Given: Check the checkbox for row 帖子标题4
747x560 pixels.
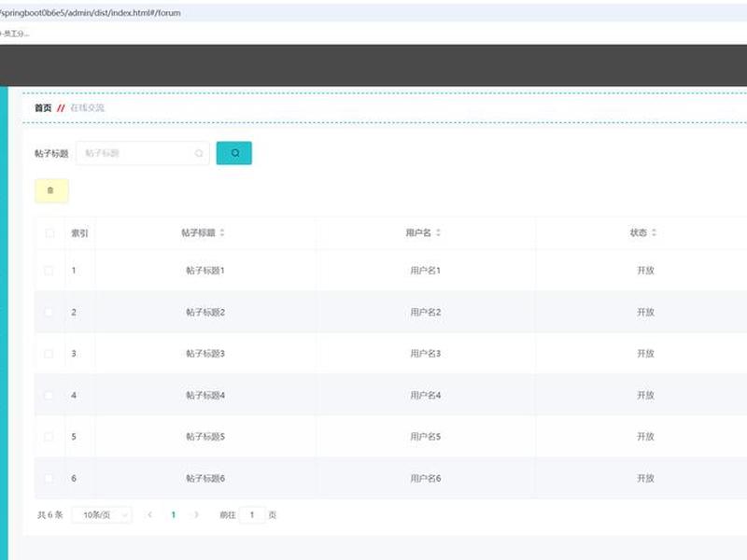Looking at the screenshot, I should coord(49,395).
